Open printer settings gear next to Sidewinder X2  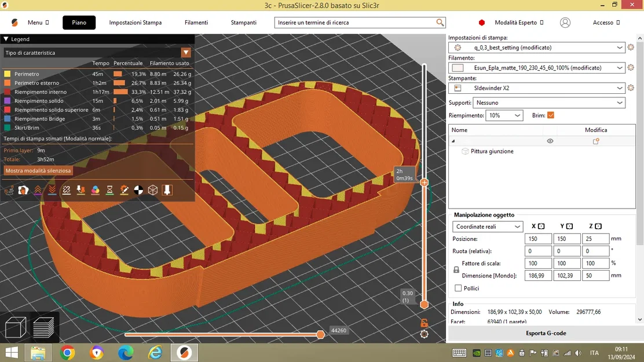coord(631,87)
